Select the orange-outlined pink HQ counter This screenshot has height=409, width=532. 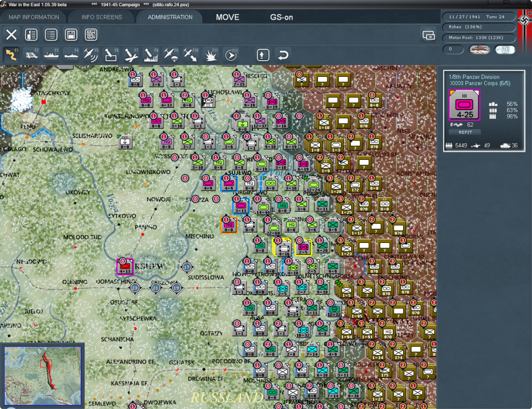(x=229, y=225)
